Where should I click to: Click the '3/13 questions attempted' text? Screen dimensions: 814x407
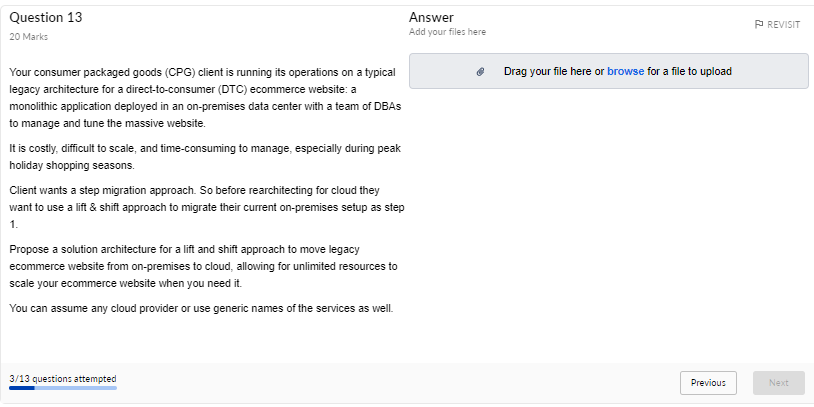pyautogui.click(x=63, y=378)
